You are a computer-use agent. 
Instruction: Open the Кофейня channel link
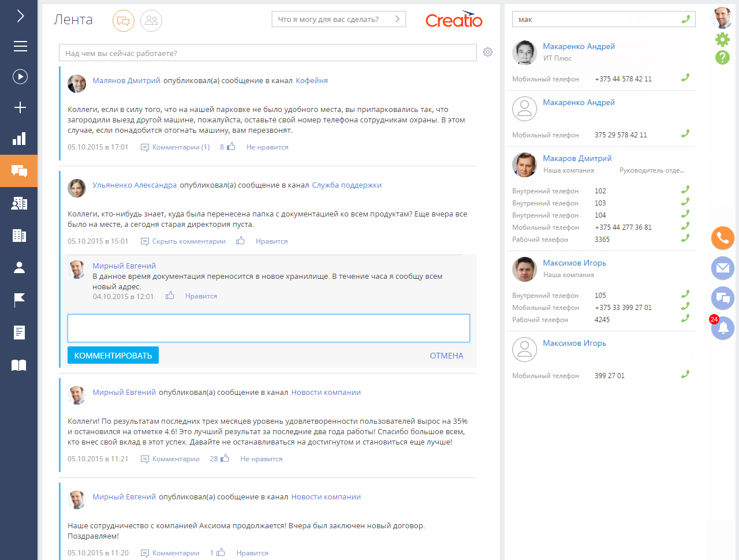pyautogui.click(x=312, y=80)
